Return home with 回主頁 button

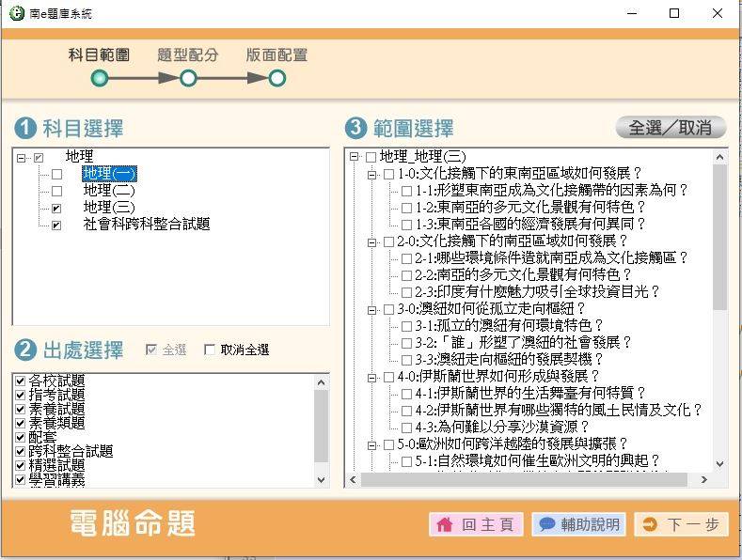(x=476, y=524)
